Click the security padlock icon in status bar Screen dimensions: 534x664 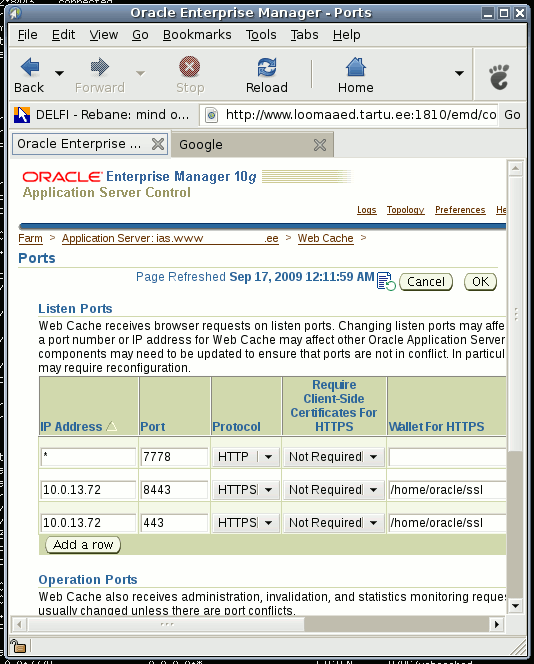[x=18, y=646]
